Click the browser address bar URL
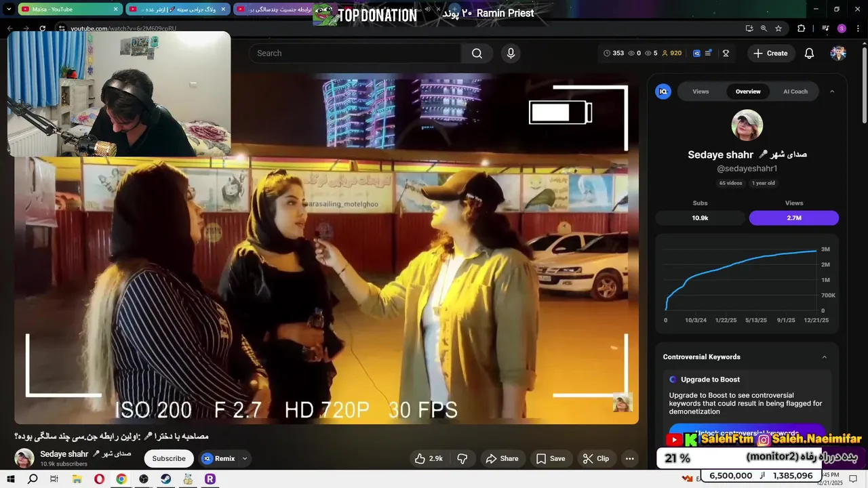This screenshot has width=868, height=488. pos(123,28)
